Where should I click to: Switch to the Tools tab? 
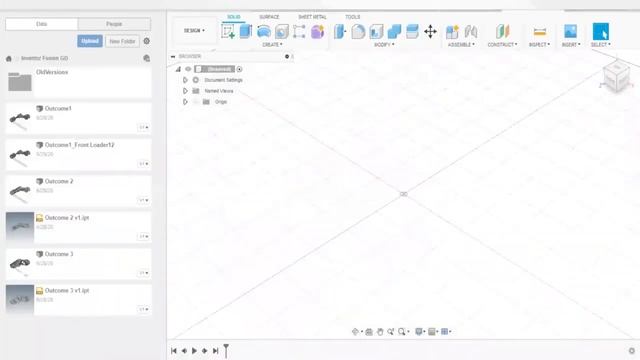pyautogui.click(x=353, y=17)
